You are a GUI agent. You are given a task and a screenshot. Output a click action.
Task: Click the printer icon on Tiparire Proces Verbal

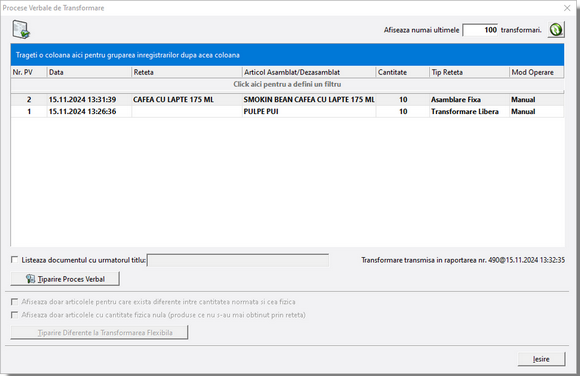tap(30, 279)
